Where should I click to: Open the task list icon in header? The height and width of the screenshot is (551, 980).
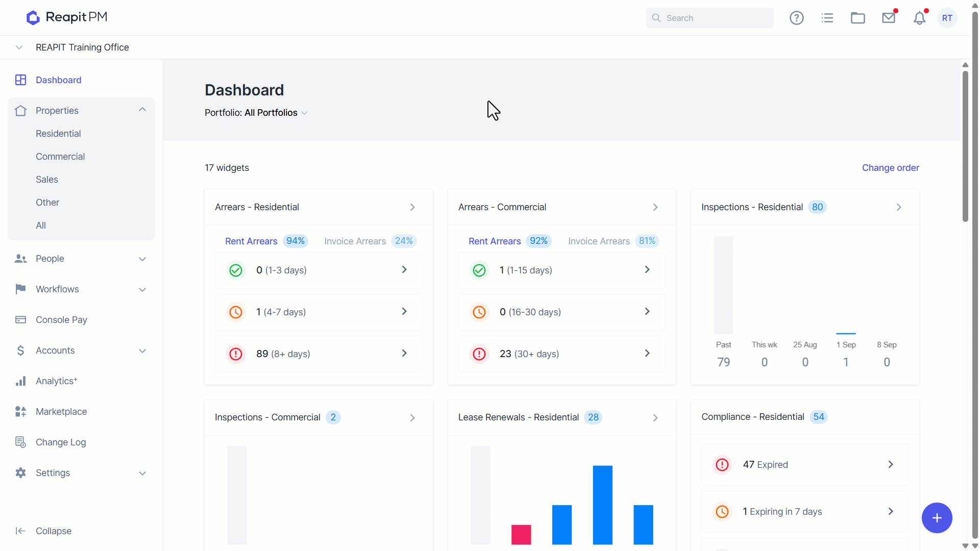[x=827, y=18]
